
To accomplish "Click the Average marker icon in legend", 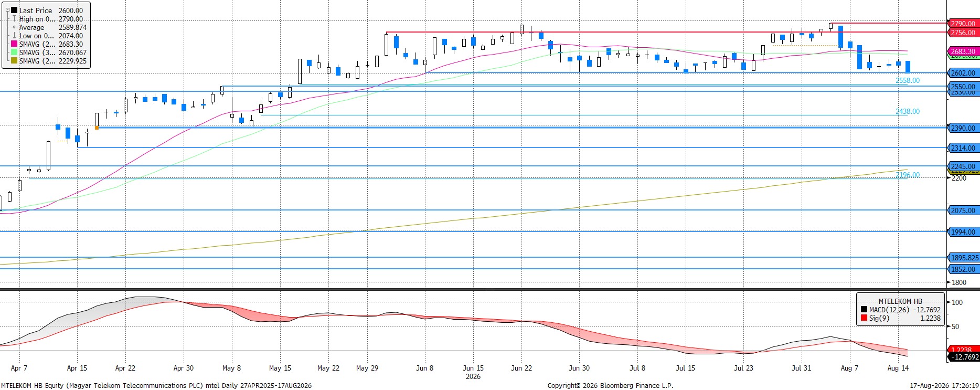I will (14, 27).
